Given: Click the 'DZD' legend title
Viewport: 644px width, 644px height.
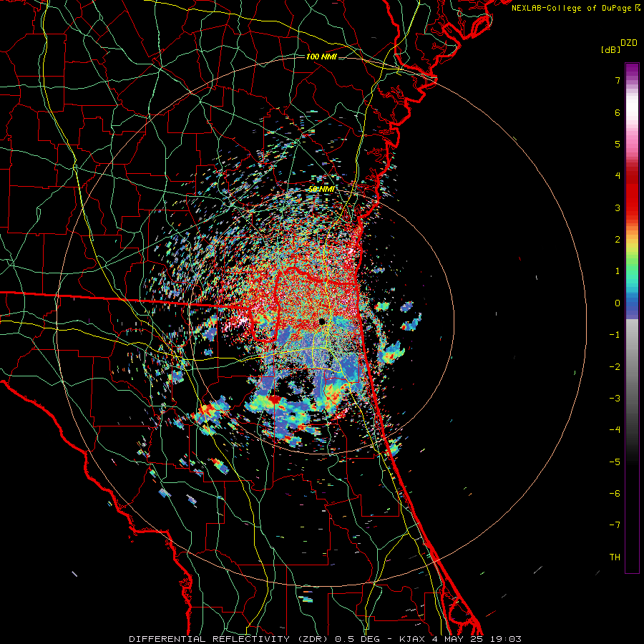Looking at the screenshot, I should click(629, 43).
